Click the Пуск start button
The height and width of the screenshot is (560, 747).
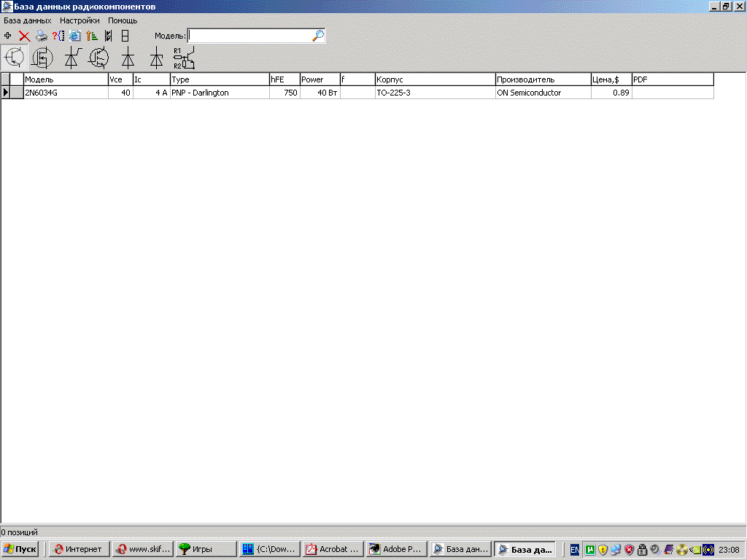(x=20, y=549)
